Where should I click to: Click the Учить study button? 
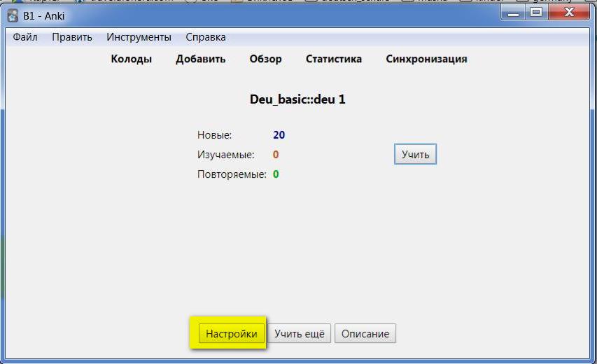pyautogui.click(x=416, y=154)
